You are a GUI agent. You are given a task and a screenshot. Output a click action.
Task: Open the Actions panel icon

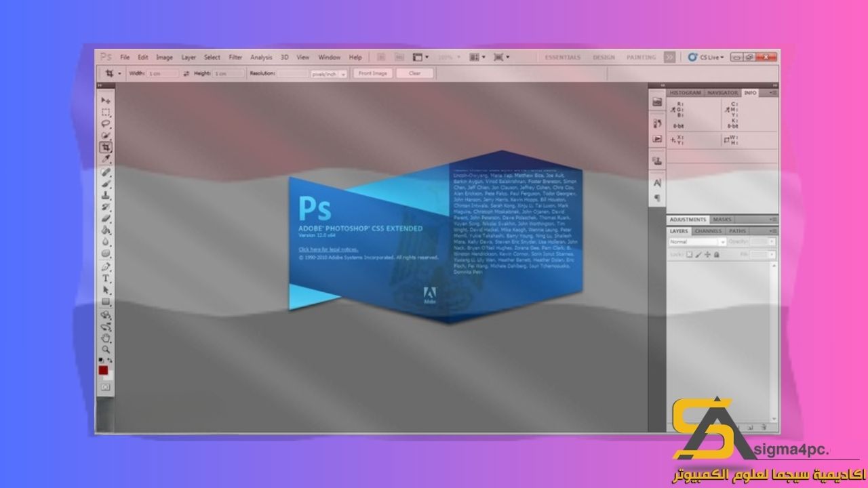656,138
